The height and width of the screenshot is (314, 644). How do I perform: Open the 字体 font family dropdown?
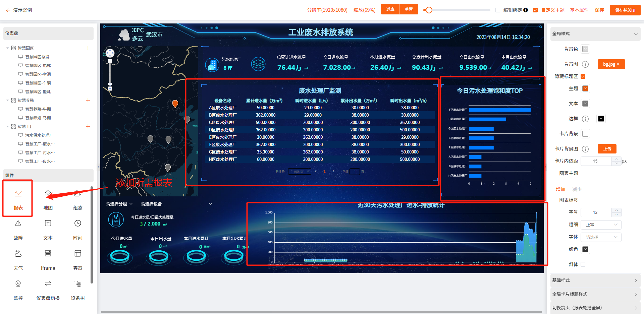pos(601,237)
